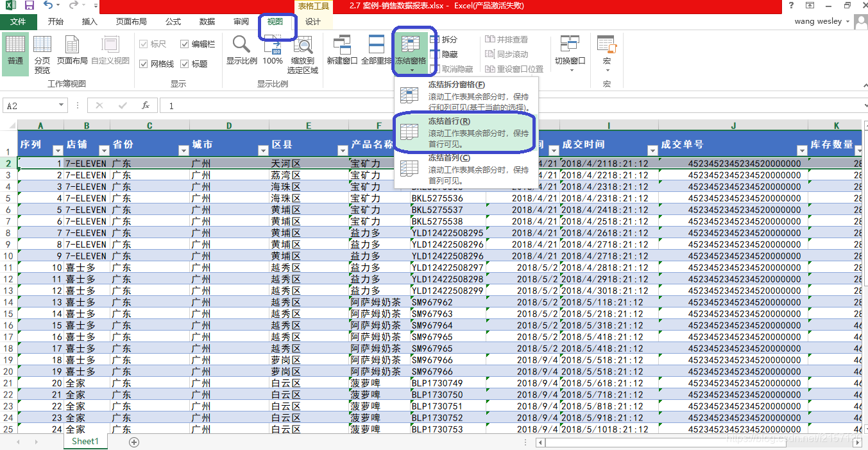Click the add new sheet plus icon

click(x=134, y=442)
